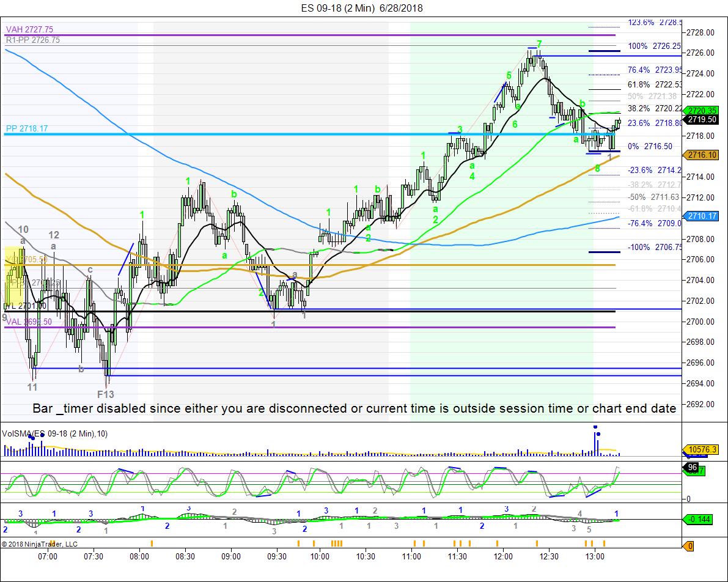Click the 0% 2716.50 Fibonacci label
The width and height of the screenshot is (728, 582).
(x=650, y=146)
